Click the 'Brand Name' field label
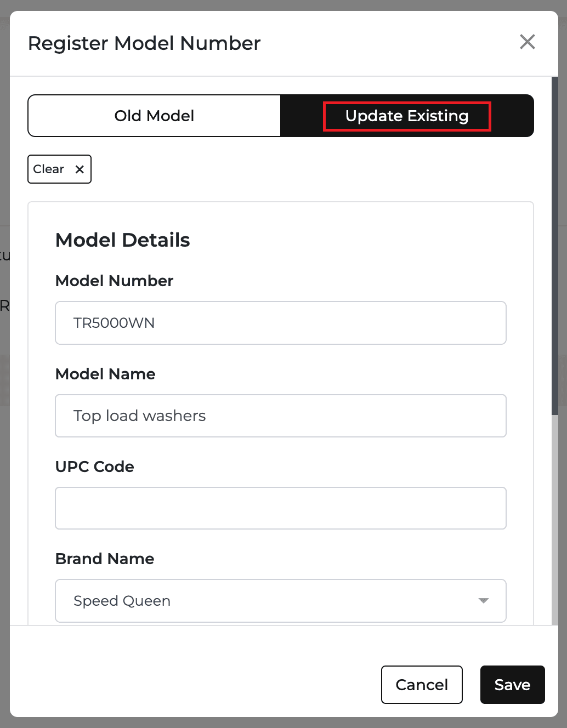Screen dimensions: 567x728 tap(105, 559)
